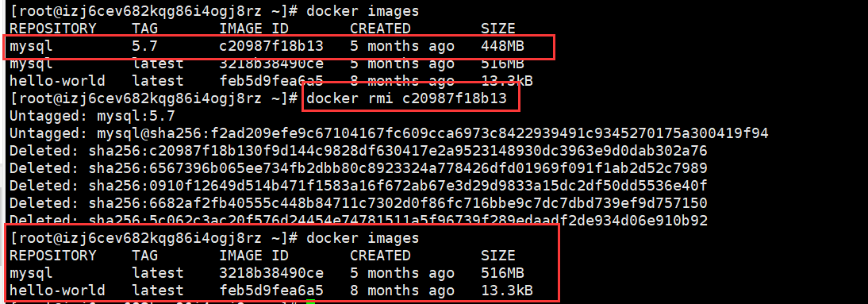Select image ID c20987f18b13 in mysql 5.7 row
This screenshot has width=868, height=304.
coord(271,46)
